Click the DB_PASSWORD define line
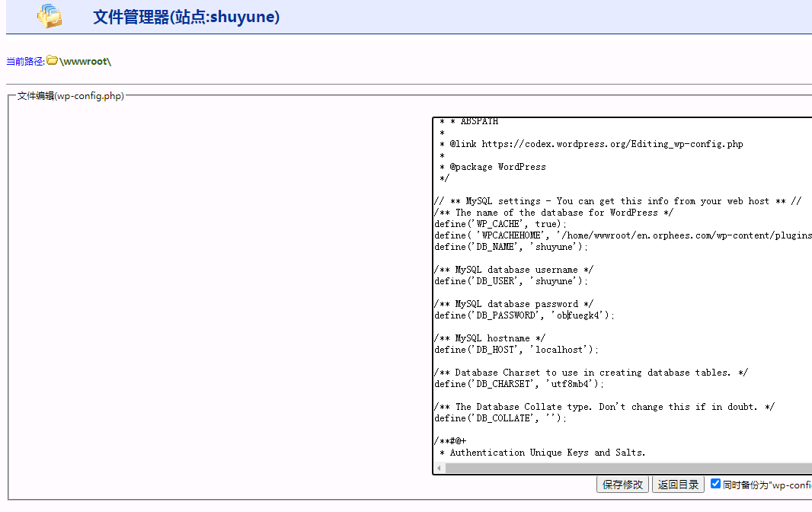812x512 pixels. tap(524, 315)
